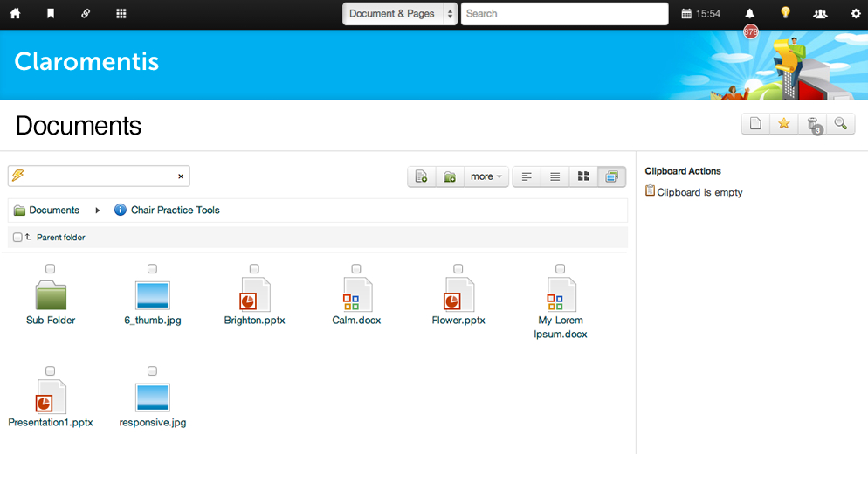This screenshot has height=477, width=868.
Task: Click the Flower.pptx file name
Action: tap(458, 321)
